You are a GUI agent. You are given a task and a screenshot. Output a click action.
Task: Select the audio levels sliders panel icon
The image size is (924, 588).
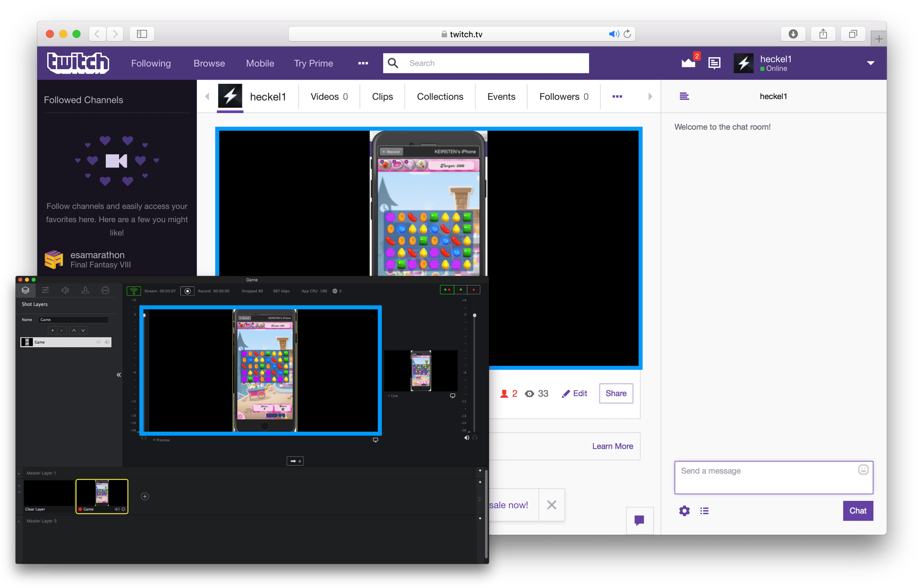[45, 290]
